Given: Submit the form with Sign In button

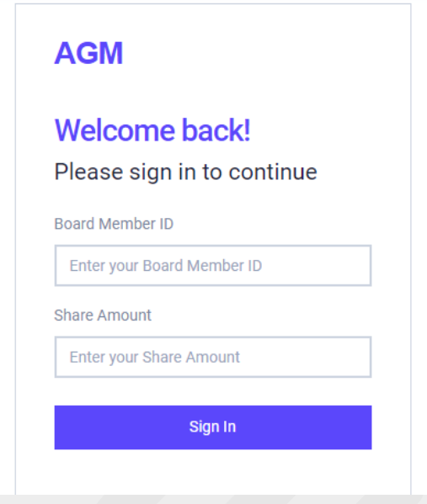Looking at the screenshot, I should point(213,427).
